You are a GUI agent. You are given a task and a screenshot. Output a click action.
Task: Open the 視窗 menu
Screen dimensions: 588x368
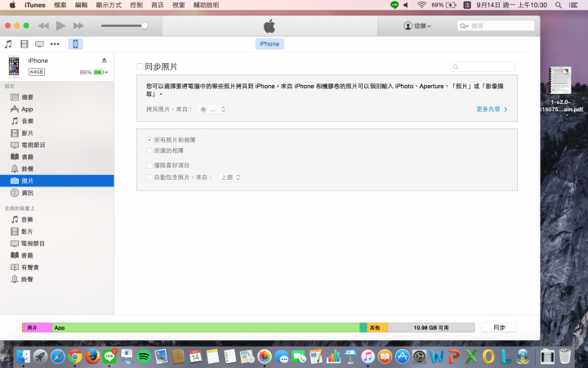[179, 5]
